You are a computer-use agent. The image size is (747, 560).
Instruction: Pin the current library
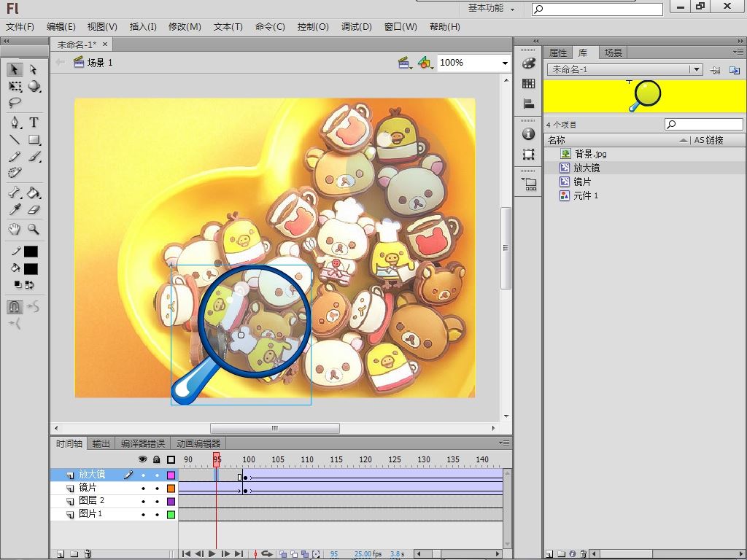[715, 70]
